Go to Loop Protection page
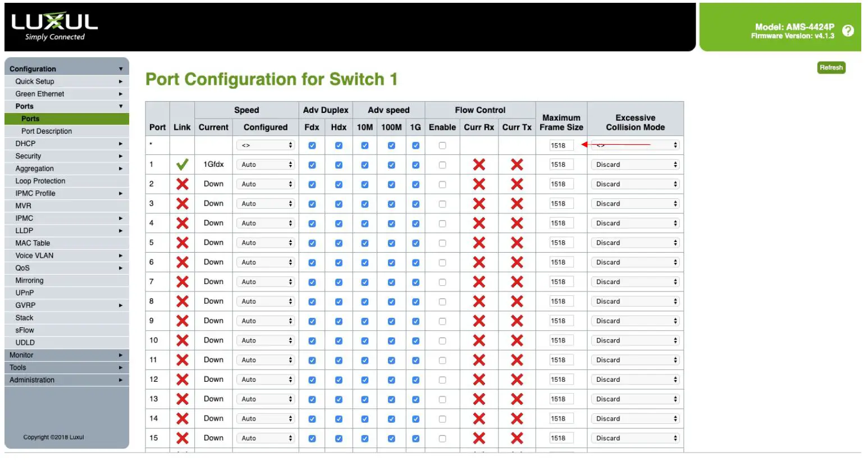868x461 pixels. coord(67,181)
